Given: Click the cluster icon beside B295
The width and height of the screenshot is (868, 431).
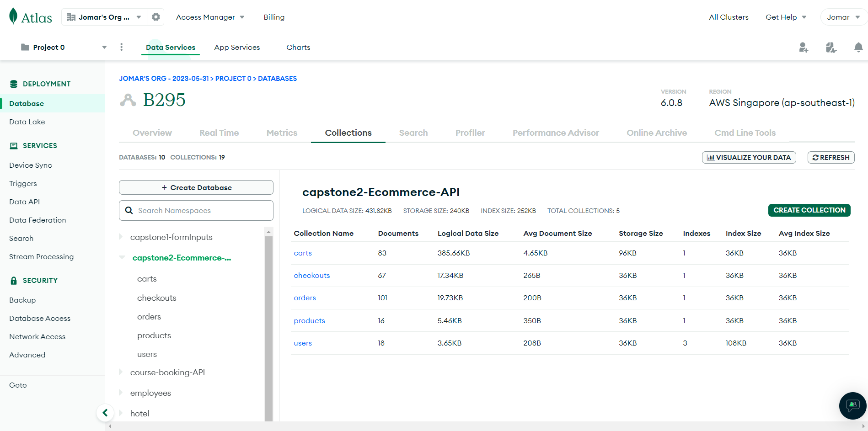Looking at the screenshot, I should point(128,100).
